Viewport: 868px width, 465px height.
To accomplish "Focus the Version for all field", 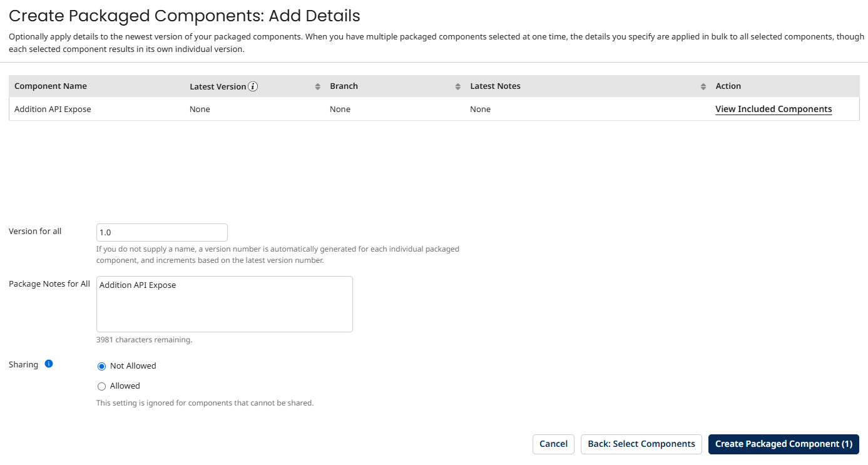I will (161, 232).
